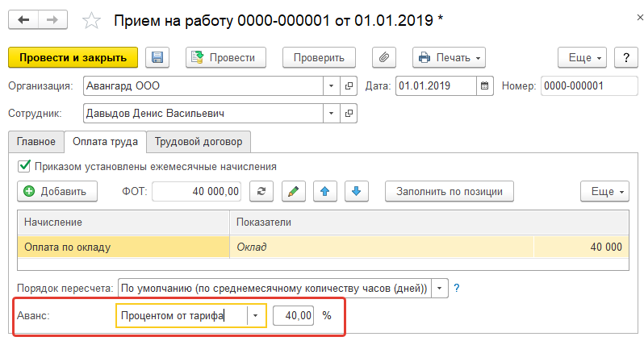Switch to the Трудовой договор tab

(199, 141)
